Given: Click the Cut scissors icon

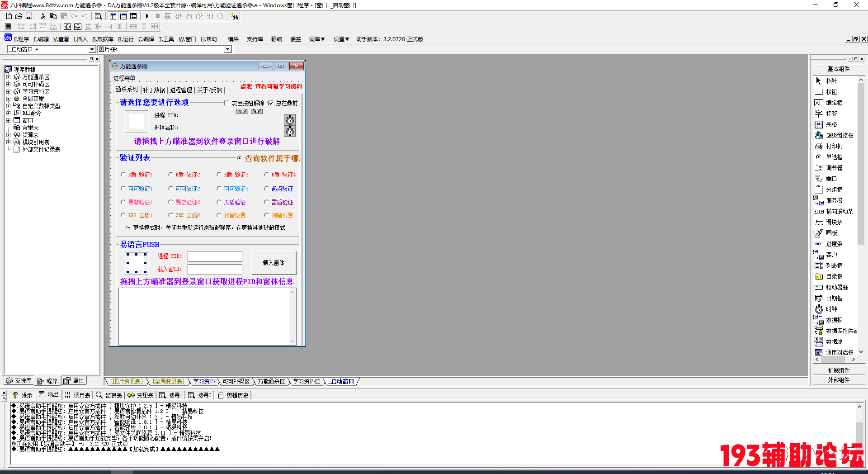Looking at the screenshot, I should (x=43, y=16).
